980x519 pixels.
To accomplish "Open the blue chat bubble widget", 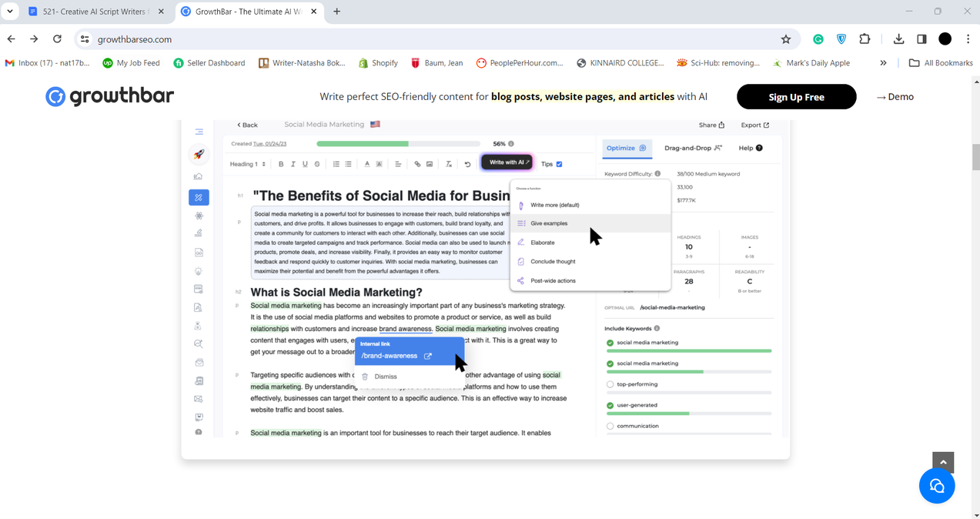I will coord(937,485).
